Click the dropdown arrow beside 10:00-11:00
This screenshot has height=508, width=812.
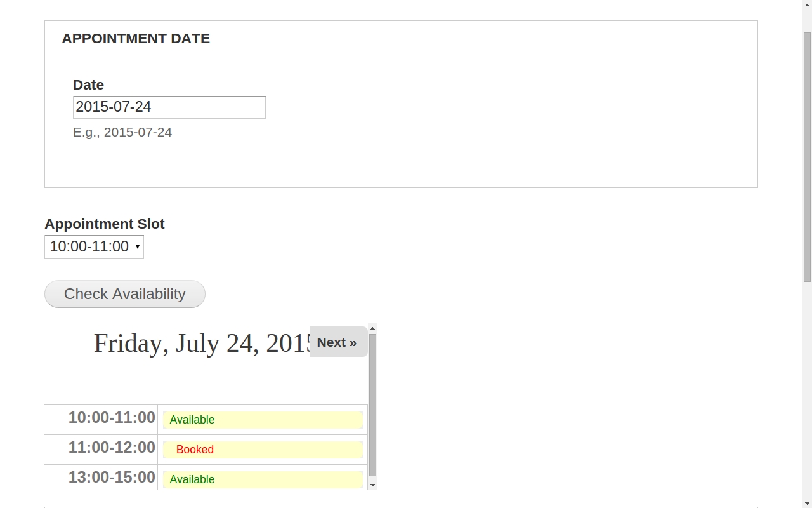click(x=137, y=247)
